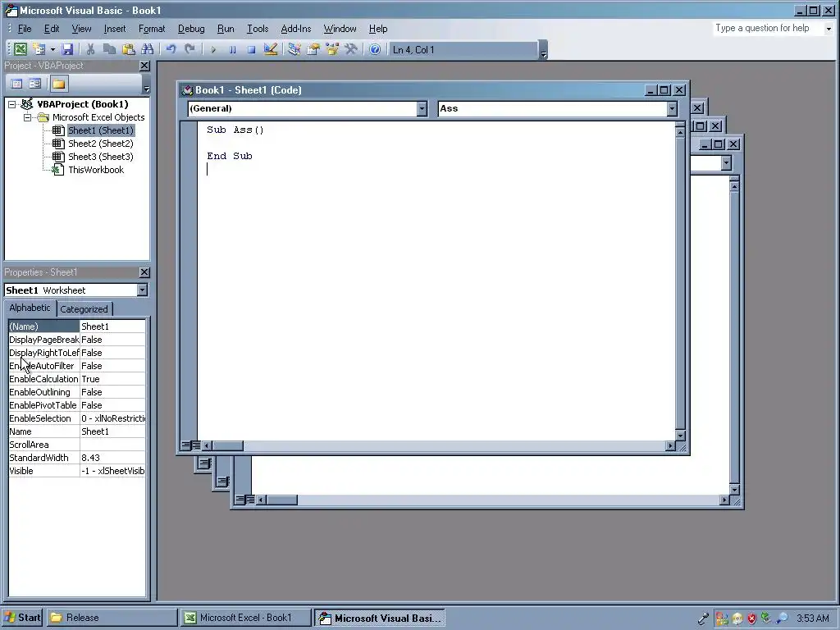Toggle Folders view in the Project panel
The height and width of the screenshot is (630, 840).
coord(58,84)
